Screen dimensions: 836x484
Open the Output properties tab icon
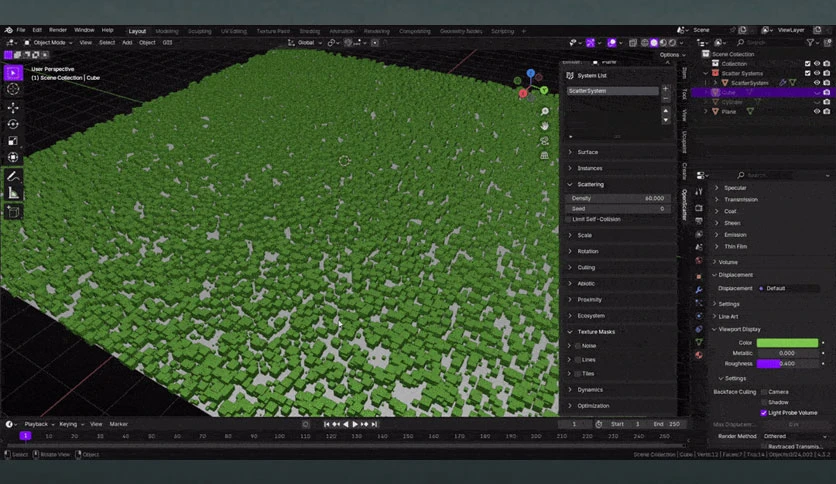[x=699, y=221]
